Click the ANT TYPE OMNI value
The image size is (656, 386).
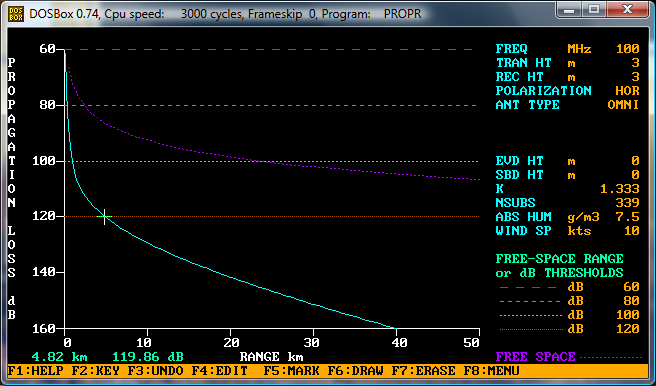pyautogui.click(x=623, y=105)
